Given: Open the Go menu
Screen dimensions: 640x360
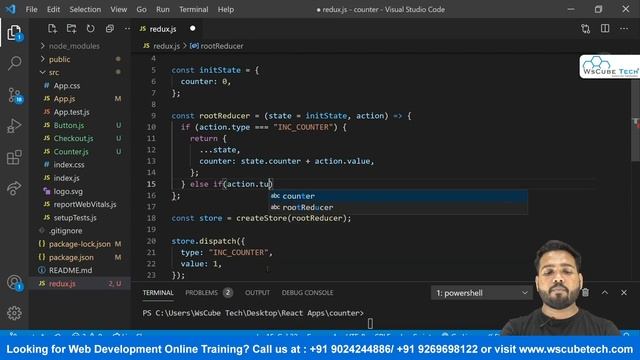Looking at the screenshot, I should point(141,9).
